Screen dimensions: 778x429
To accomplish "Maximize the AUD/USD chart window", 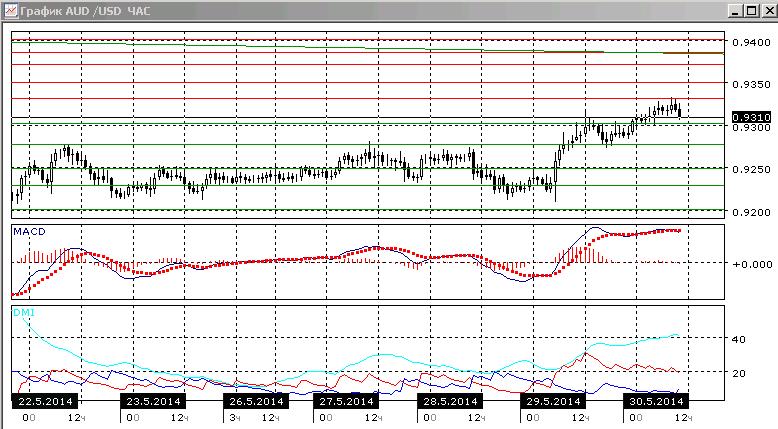I will click(752, 11).
